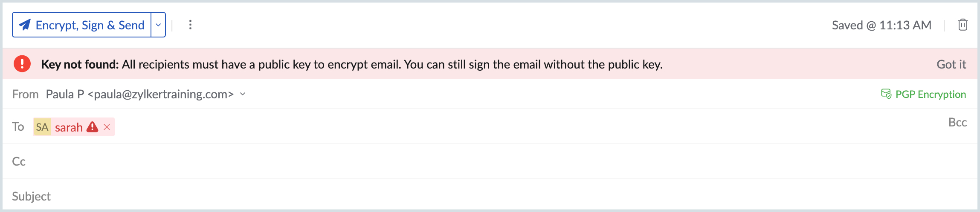Dismiss the warning with Got it
980x212 pixels.
click(951, 64)
